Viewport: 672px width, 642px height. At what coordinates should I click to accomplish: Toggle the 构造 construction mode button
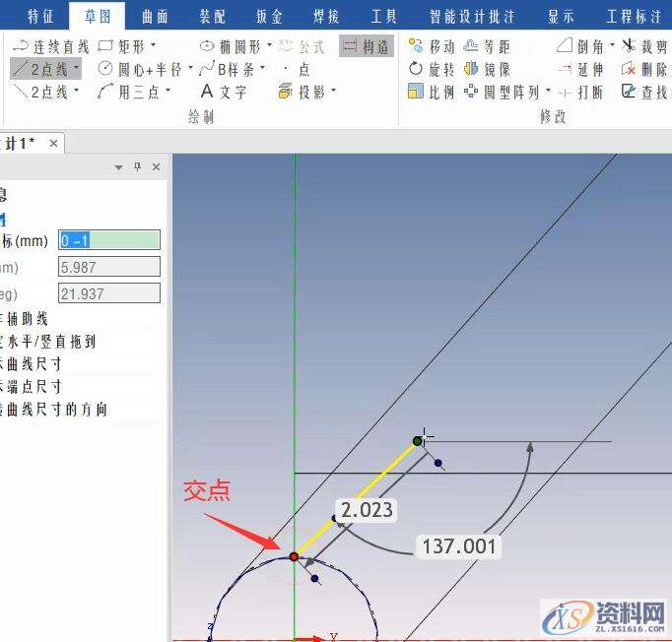[367, 46]
